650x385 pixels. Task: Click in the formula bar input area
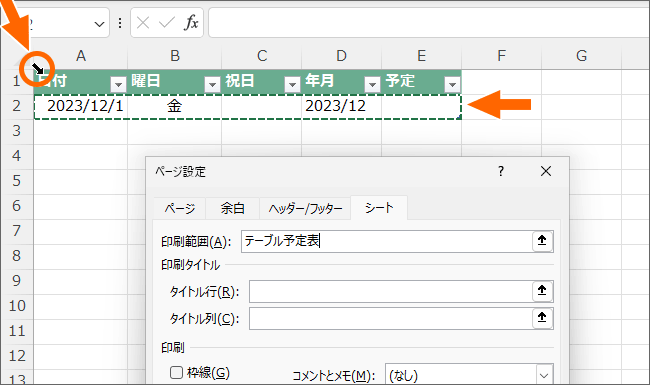tap(429, 22)
